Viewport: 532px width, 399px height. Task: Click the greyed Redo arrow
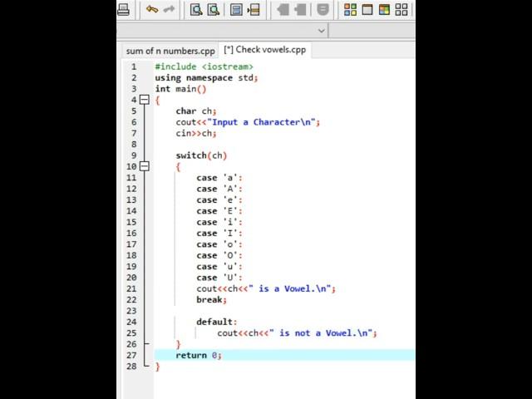tap(169, 9)
